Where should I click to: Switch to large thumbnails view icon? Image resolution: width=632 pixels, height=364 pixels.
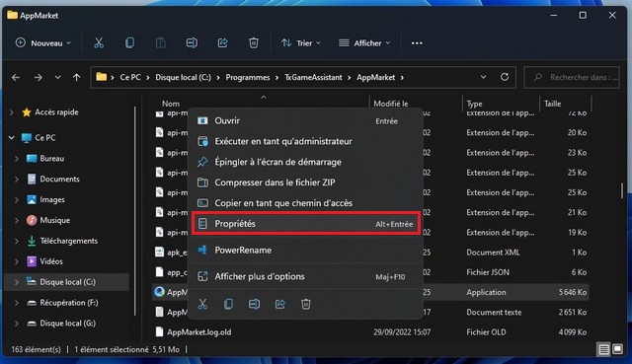coord(617,349)
